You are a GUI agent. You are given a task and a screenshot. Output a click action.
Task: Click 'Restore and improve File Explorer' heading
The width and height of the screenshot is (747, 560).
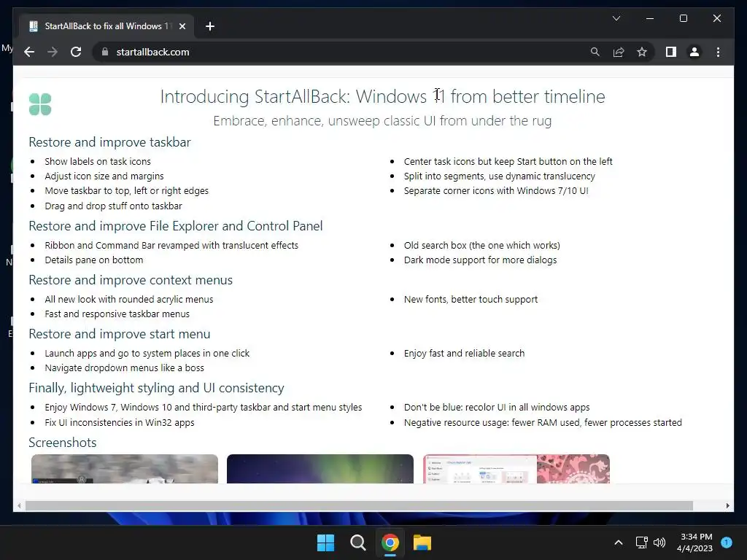click(176, 226)
